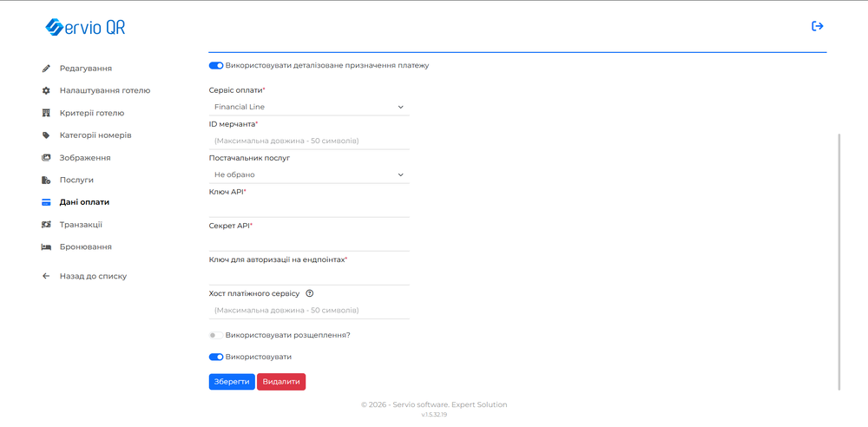Screen dimensions: 868x427
Task: Select Категорії номерів in sidebar
Action: (x=95, y=135)
